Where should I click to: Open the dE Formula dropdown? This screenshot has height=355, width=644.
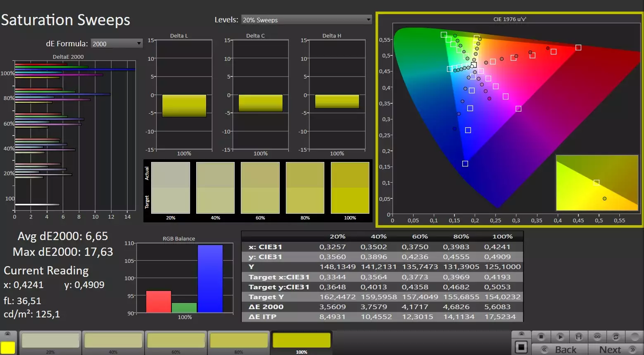(116, 43)
